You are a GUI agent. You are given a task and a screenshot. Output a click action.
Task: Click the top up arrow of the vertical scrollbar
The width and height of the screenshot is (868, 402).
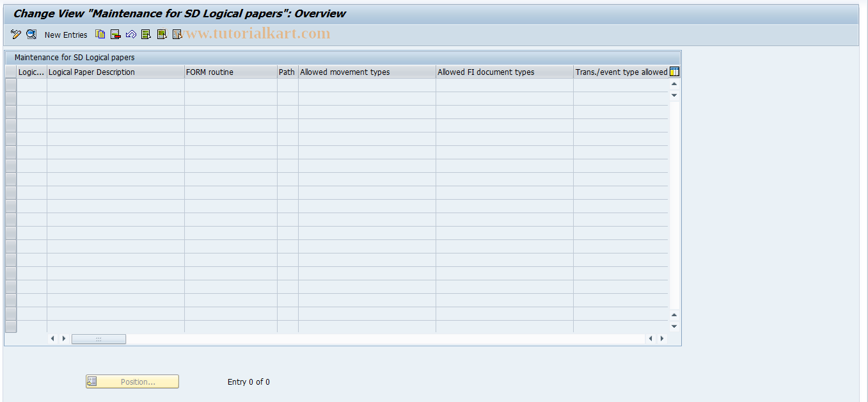point(674,84)
